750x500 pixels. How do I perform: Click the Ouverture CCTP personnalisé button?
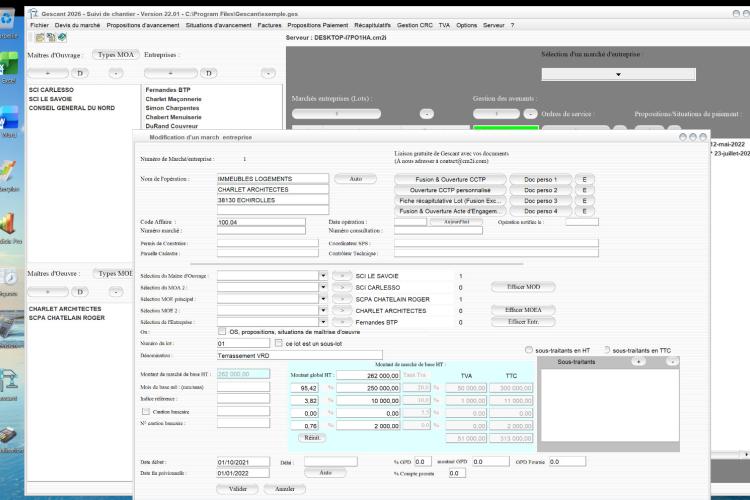[450, 190]
